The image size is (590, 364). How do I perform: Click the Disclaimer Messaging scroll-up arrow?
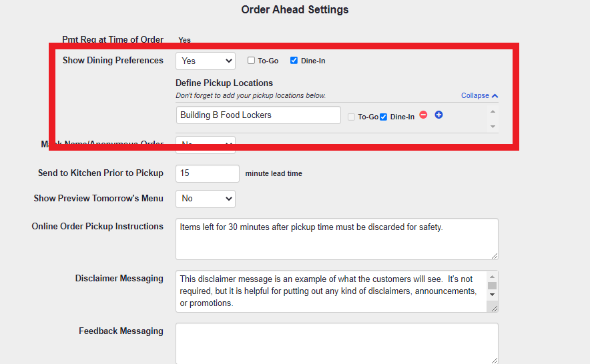492,276
